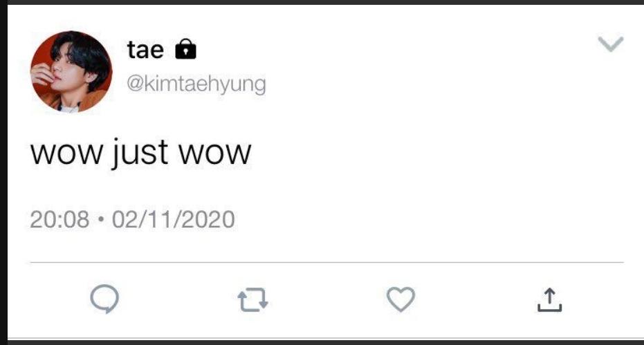644x345 pixels.
Task: Click the display name "tae"
Action: tap(145, 49)
